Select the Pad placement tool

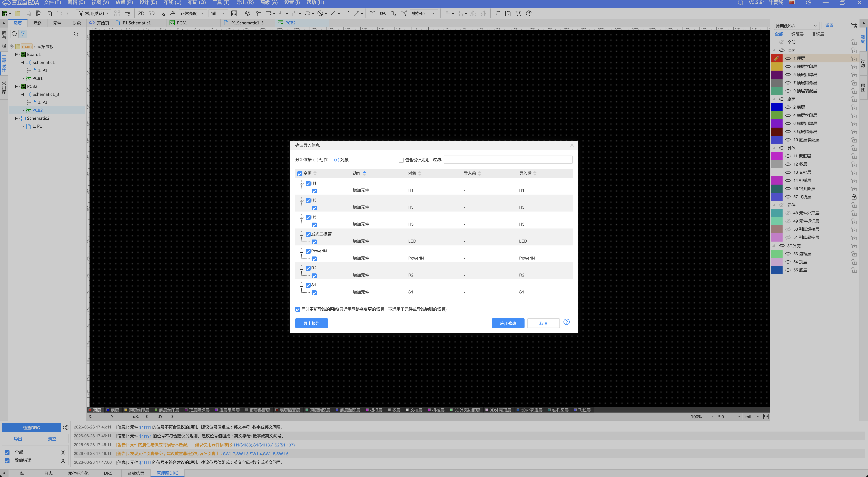(x=248, y=13)
